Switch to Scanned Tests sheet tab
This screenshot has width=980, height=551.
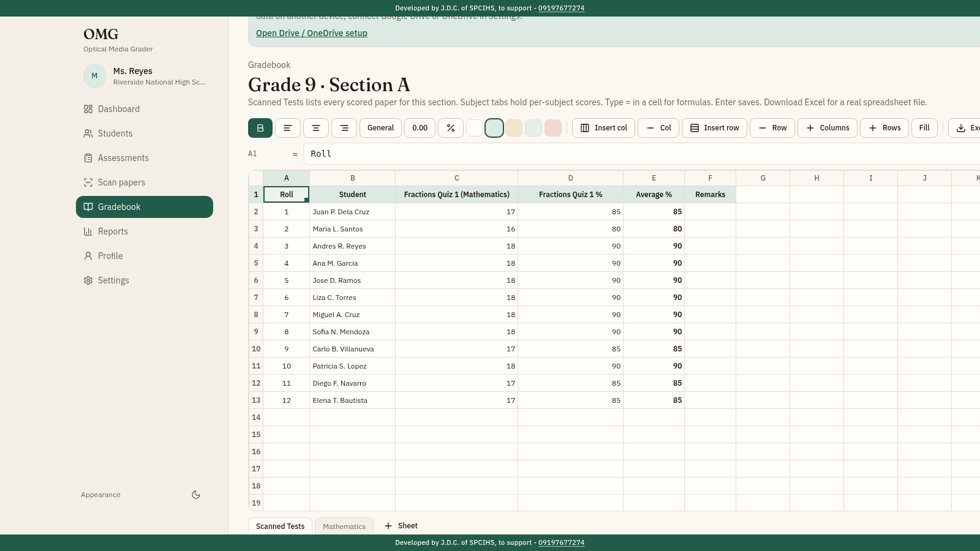pos(280,526)
